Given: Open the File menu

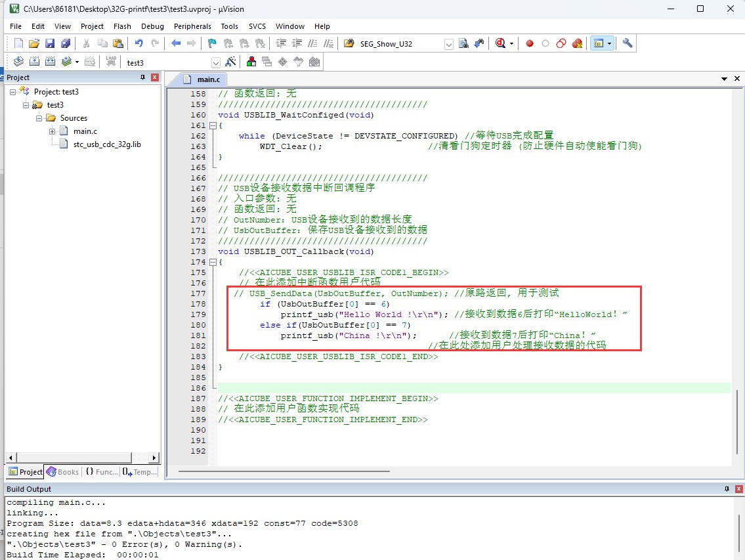Looking at the screenshot, I should click(x=16, y=26).
